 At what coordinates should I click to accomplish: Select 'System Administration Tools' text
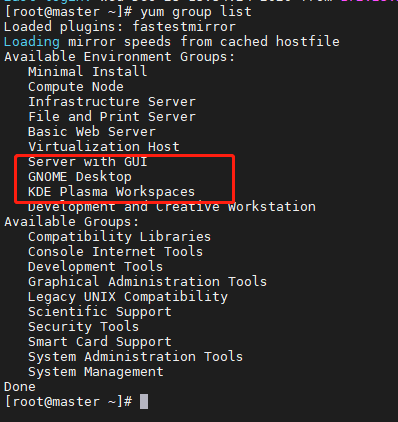pyautogui.click(x=136, y=357)
